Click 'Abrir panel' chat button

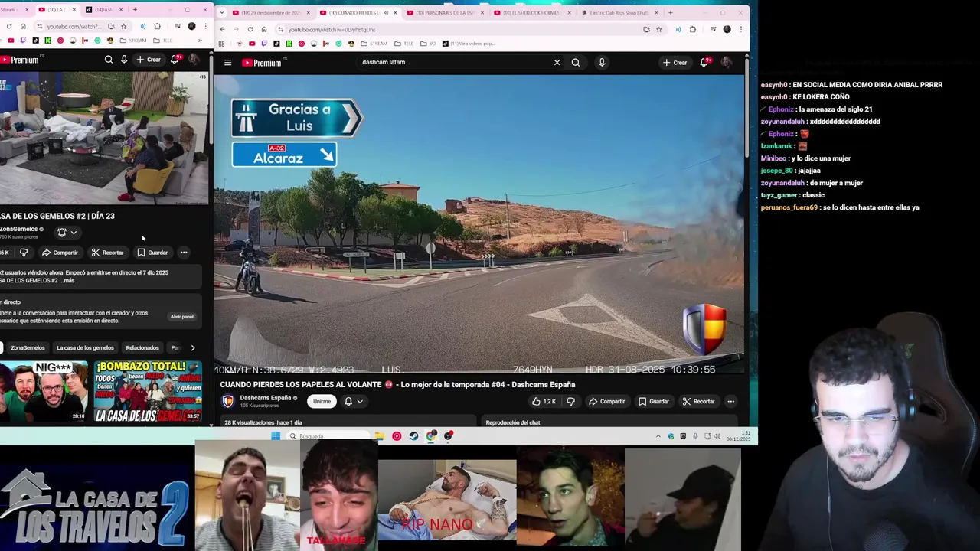click(x=181, y=317)
